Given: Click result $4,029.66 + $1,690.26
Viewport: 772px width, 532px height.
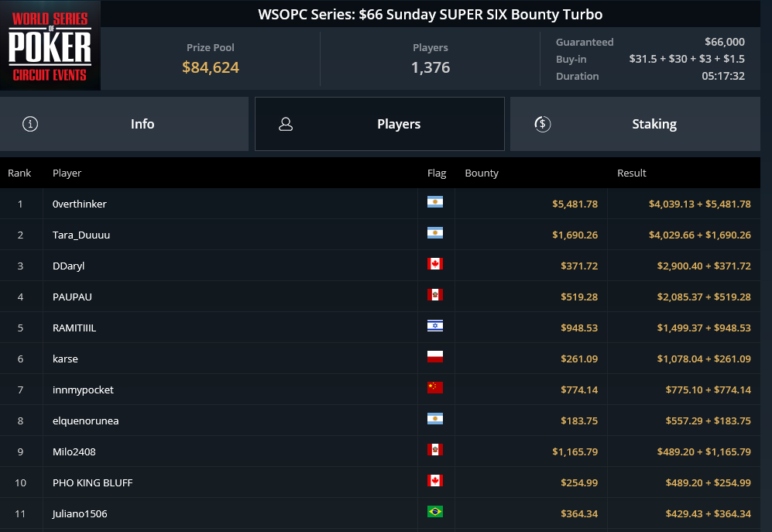Looking at the screenshot, I should point(700,235).
